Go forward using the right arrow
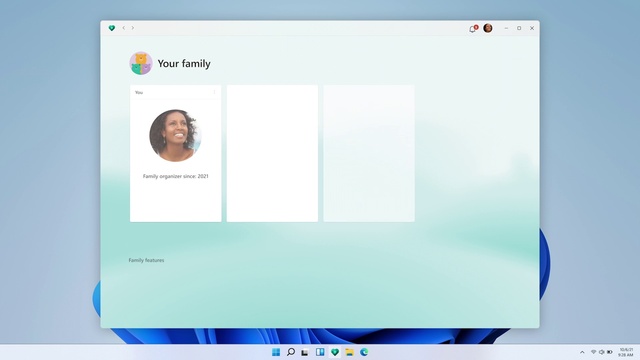Image resolution: width=640 pixels, height=360 pixels. tap(133, 28)
